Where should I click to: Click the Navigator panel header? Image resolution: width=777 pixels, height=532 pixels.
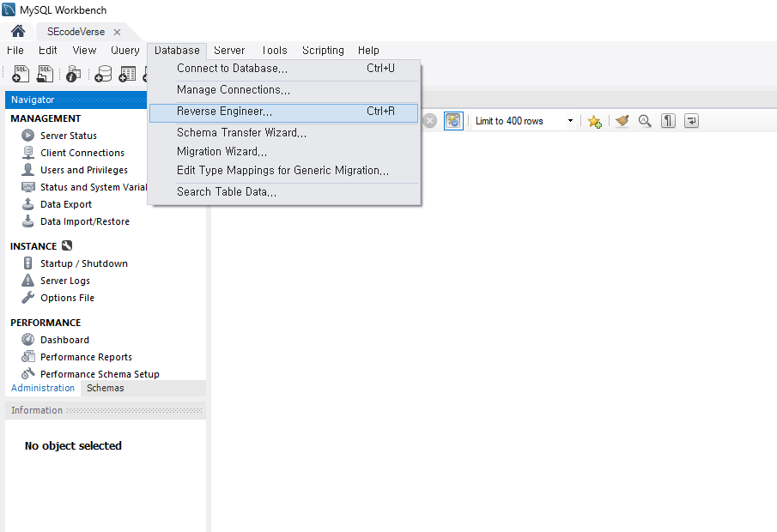(76, 100)
